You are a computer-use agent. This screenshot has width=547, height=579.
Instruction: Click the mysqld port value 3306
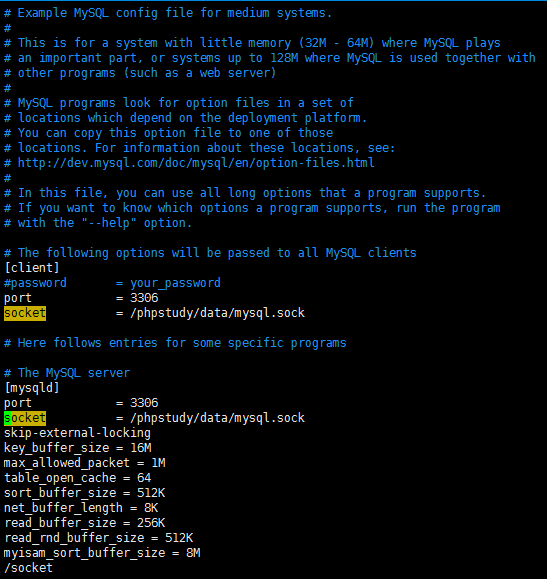(x=144, y=403)
